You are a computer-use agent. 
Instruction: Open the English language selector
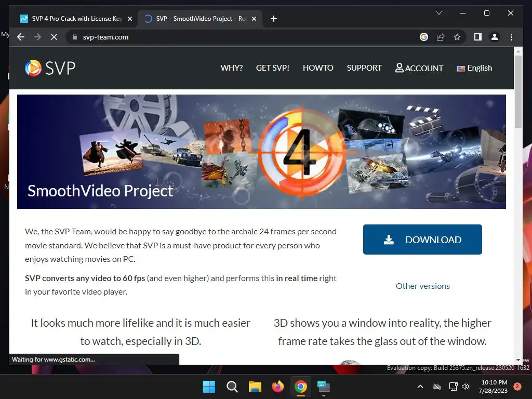474,68
